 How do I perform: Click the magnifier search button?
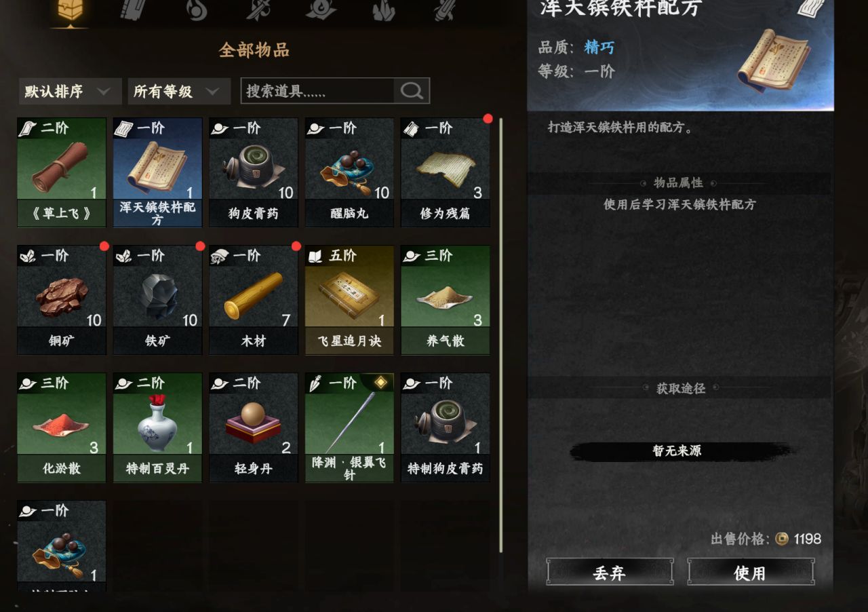412,91
